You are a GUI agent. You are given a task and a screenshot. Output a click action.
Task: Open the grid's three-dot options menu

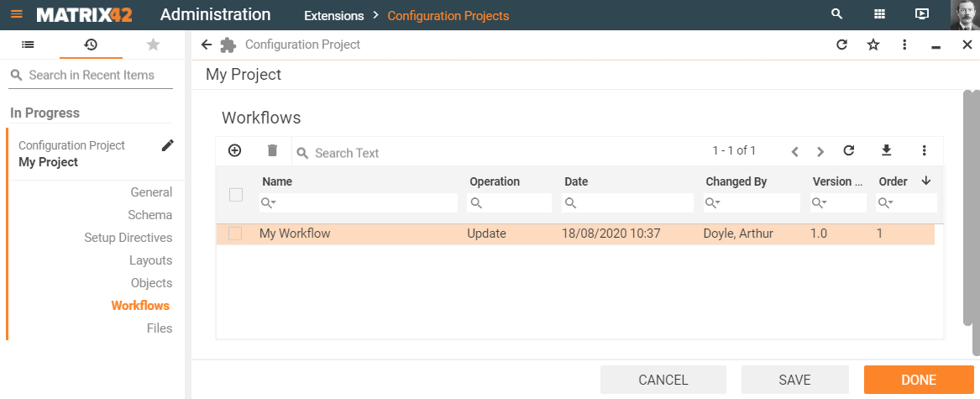click(x=924, y=150)
